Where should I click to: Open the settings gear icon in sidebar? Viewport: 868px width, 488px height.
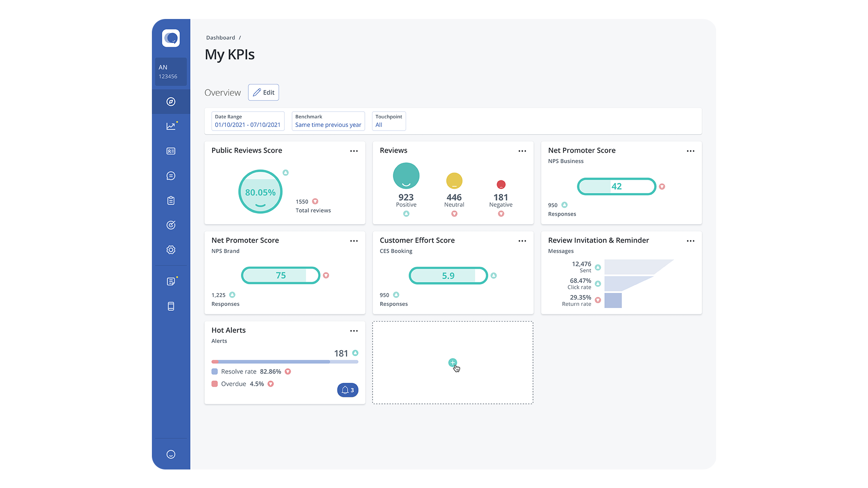pyautogui.click(x=171, y=250)
